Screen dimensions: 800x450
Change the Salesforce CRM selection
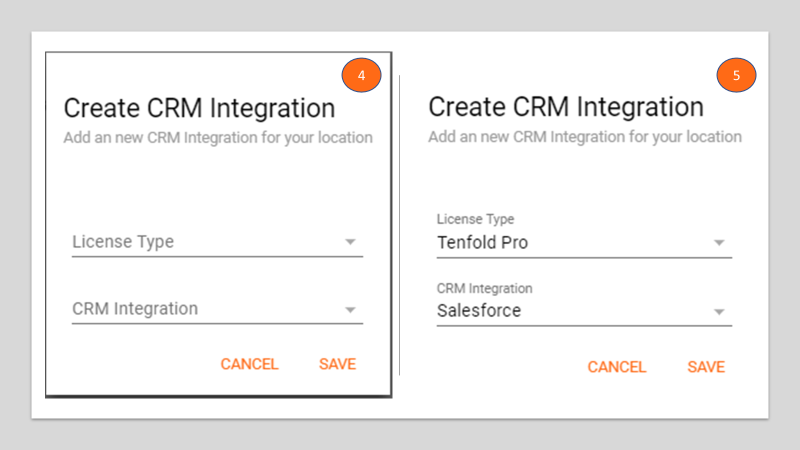click(584, 311)
